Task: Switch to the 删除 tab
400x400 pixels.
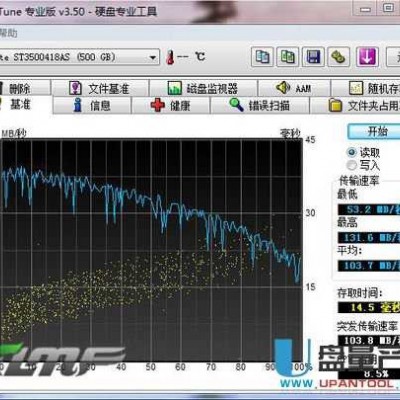Action: coord(24,88)
